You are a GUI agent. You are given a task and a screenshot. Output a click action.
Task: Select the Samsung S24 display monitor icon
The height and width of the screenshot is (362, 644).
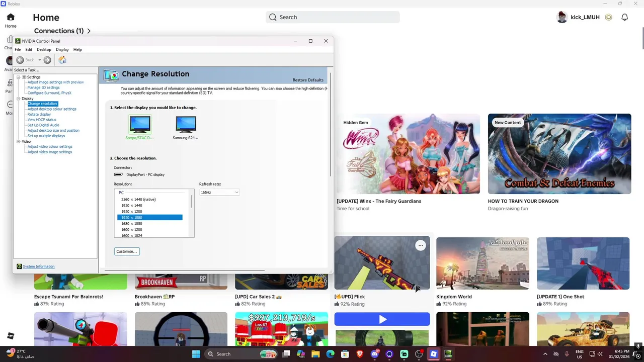pos(186,125)
